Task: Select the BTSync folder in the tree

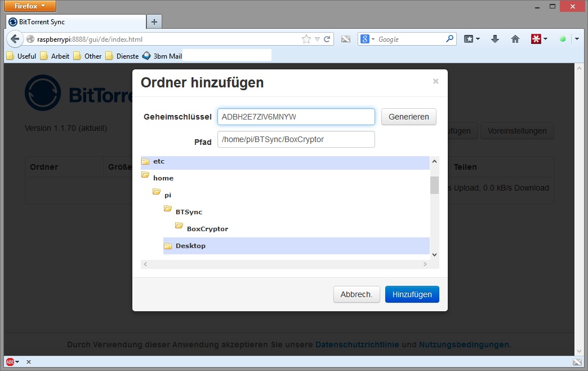Action: pyautogui.click(x=189, y=212)
